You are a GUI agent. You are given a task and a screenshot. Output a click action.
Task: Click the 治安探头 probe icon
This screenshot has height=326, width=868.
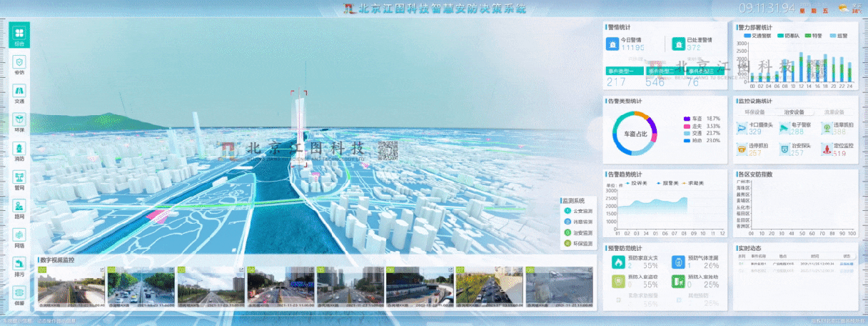click(783, 149)
